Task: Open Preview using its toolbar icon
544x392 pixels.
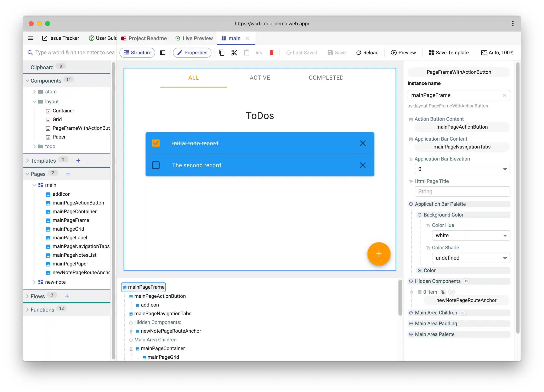Action: pyautogui.click(x=394, y=52)
